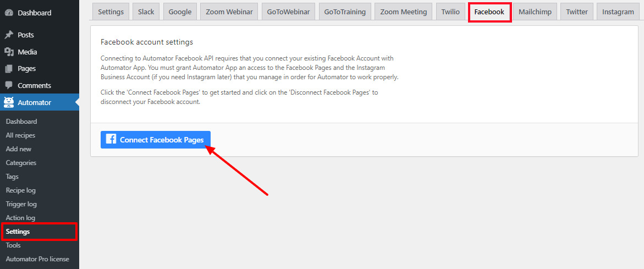Click the Posts pushpin icon
Screen dimensions: 644x269
coord(9,35)
